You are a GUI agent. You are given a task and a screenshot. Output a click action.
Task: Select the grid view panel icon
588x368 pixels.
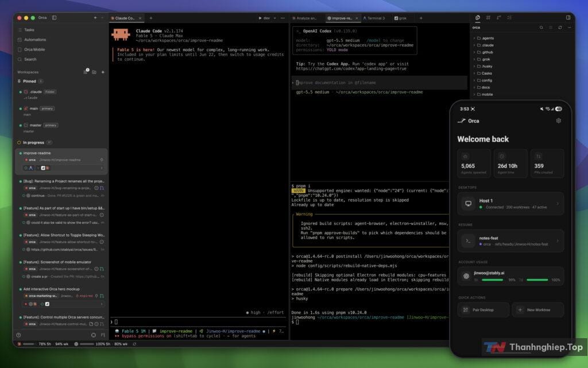488,18
